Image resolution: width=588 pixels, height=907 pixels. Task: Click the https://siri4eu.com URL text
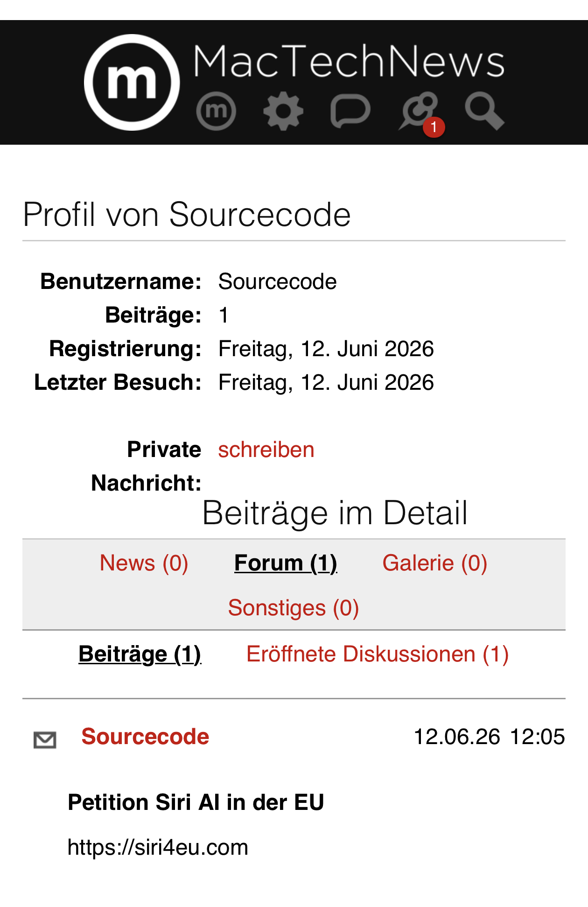click(158, 847)
